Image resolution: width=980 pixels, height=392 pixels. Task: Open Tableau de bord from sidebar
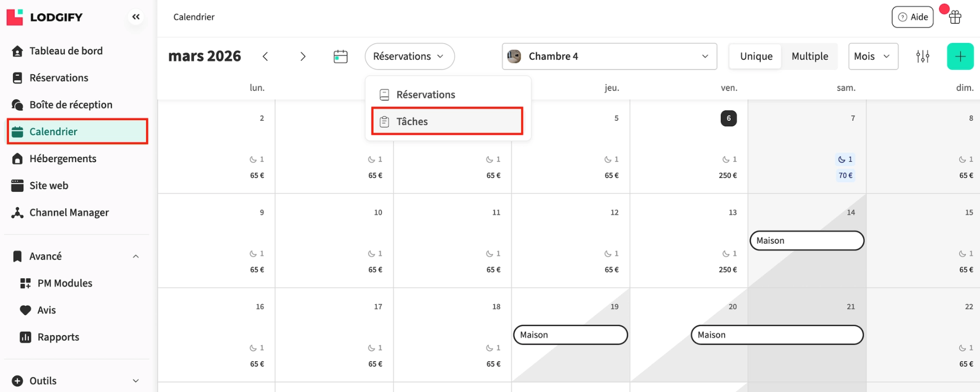(x=66, y=51)
